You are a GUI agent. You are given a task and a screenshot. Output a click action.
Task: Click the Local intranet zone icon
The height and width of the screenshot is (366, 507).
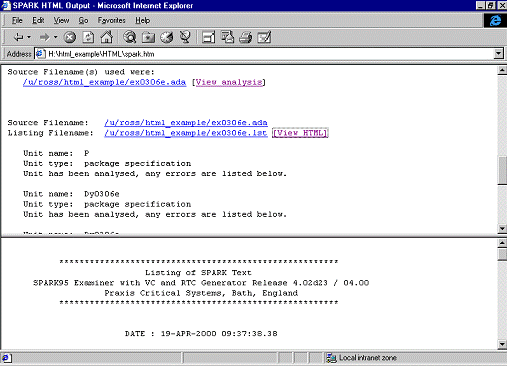tap(331, 358)
